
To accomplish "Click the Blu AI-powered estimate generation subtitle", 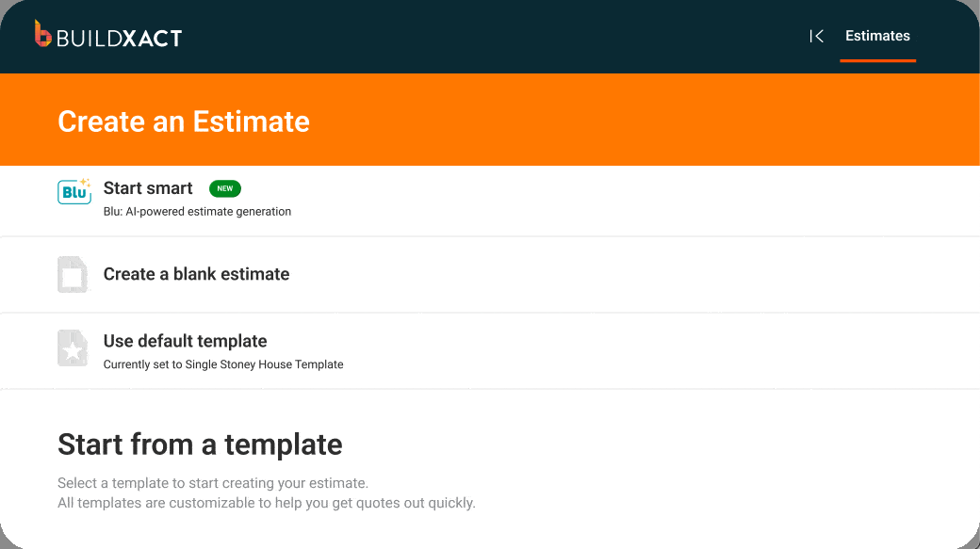I will [199, 211].
